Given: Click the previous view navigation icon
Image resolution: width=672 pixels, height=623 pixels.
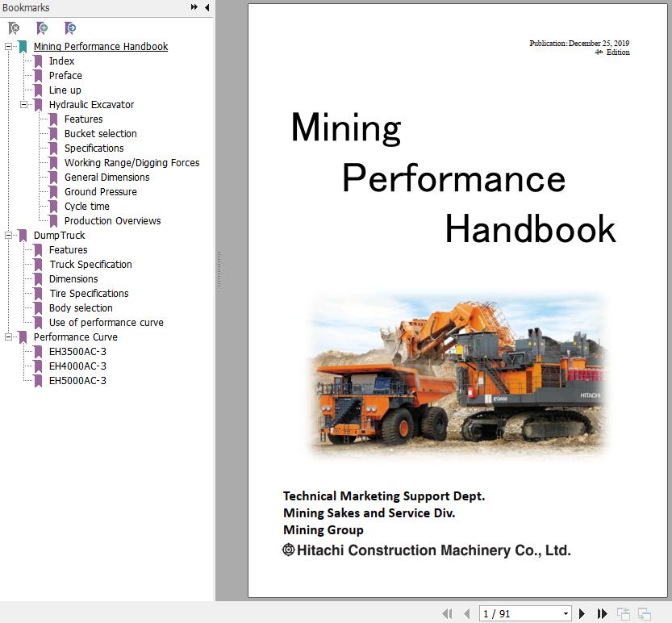Looking at the screenshot, I should click(624, 613).
